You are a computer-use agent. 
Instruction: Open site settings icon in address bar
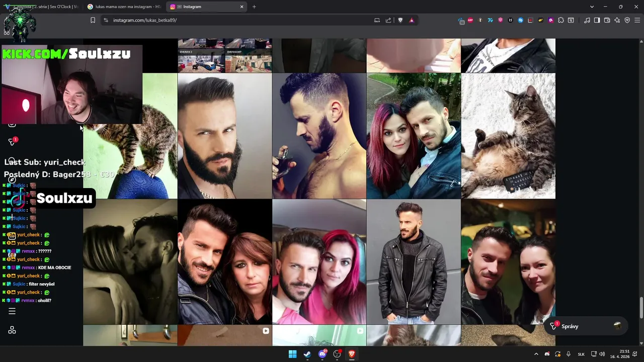pyautogui.click(x=106, y=20)
